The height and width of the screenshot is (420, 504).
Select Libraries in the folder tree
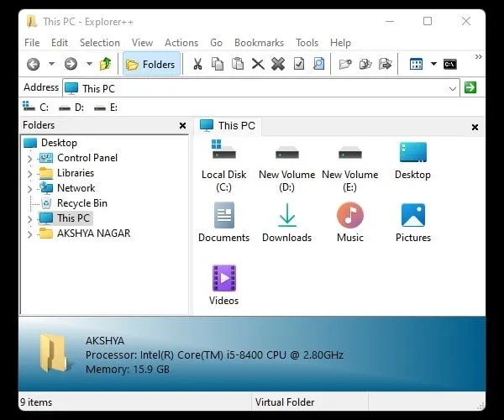click(66, 173)
